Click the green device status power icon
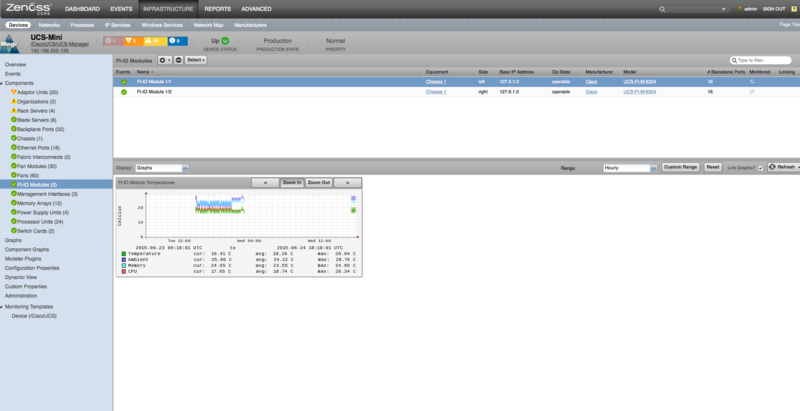This screenshot has height=411, width=800. pyautogui.click(x=225, y=41)
